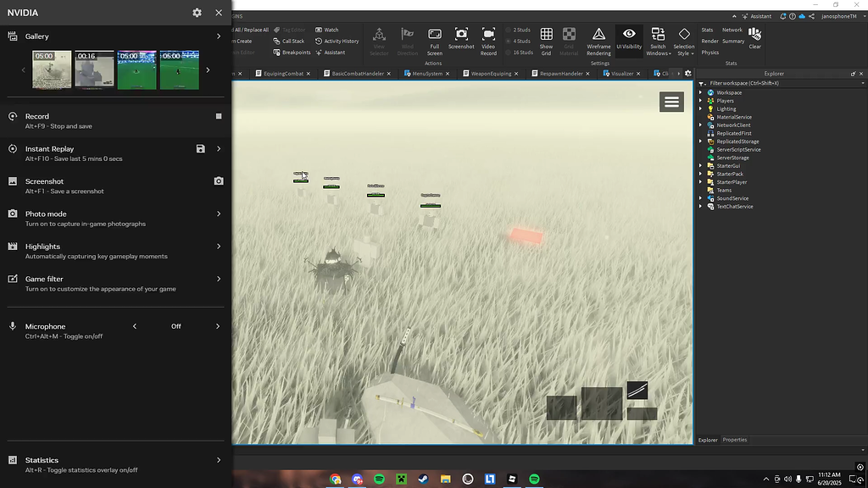Toggle the NVIDIA Microphone off setting
This screenshot has height=488, width=868.
175,326
